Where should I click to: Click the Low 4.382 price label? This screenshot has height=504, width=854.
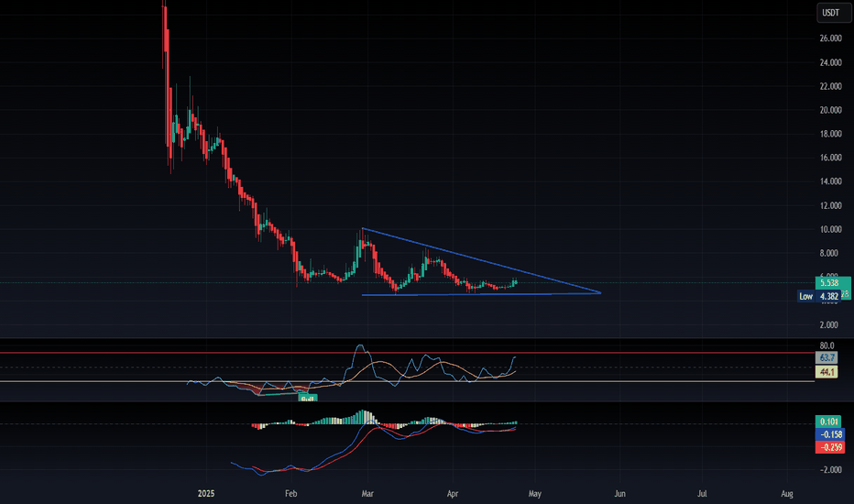pos(818,296)
